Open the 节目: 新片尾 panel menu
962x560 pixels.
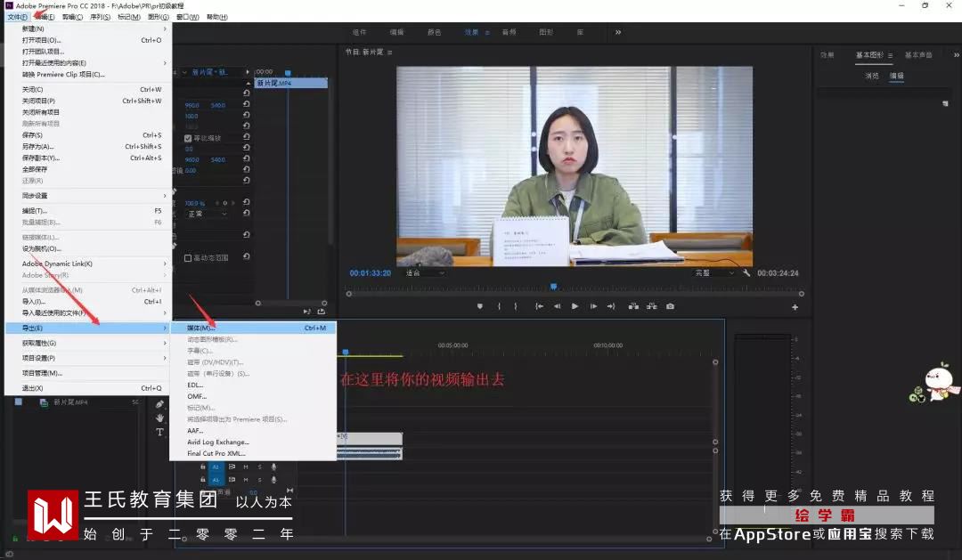389,53
